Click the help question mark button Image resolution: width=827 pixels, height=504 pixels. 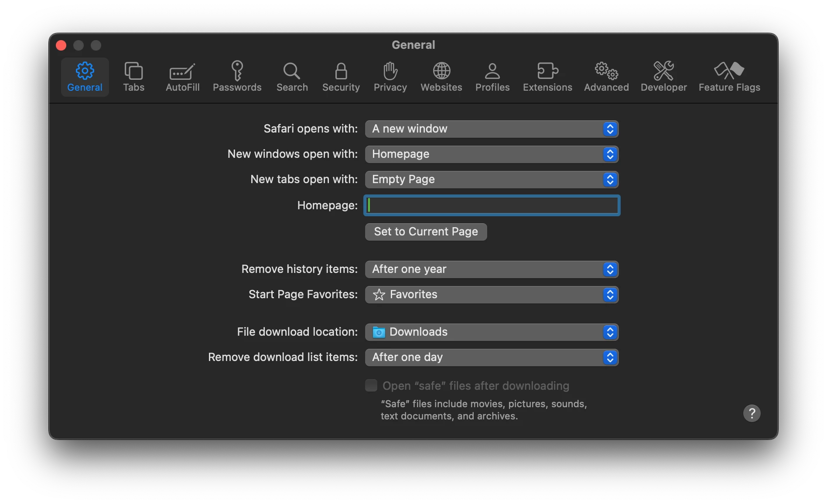pos(752,413)
